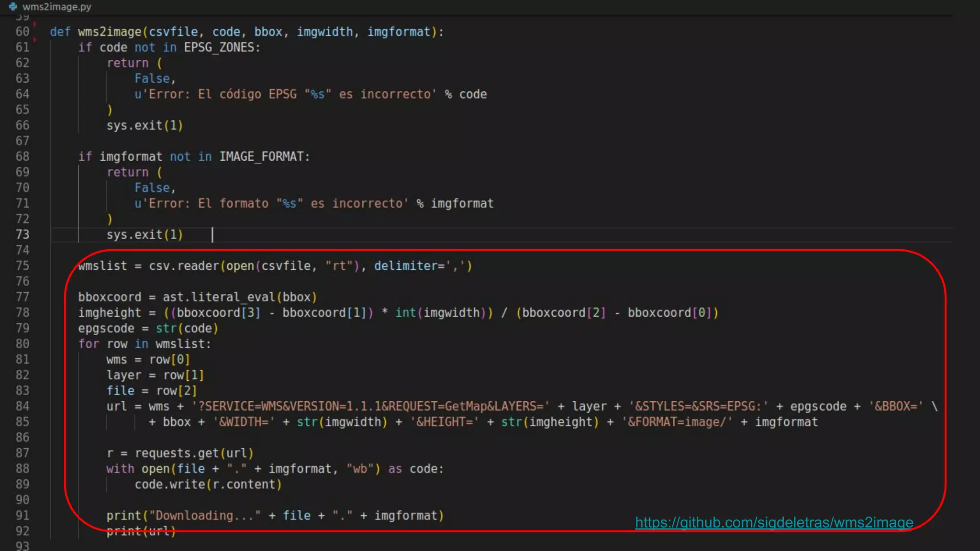Click 'epgscode = str(code)' on line 79
Viewport: 980px width, 551px height.
point(148,328)
